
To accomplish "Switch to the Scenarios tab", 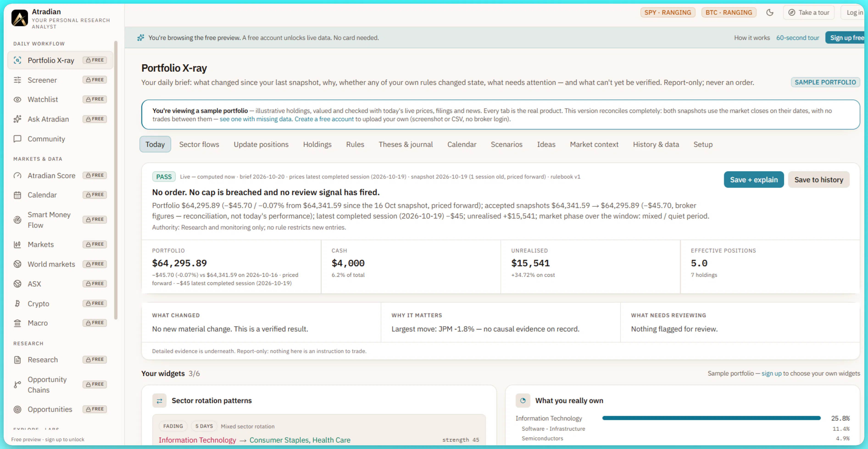I will [x=506, y=144].
